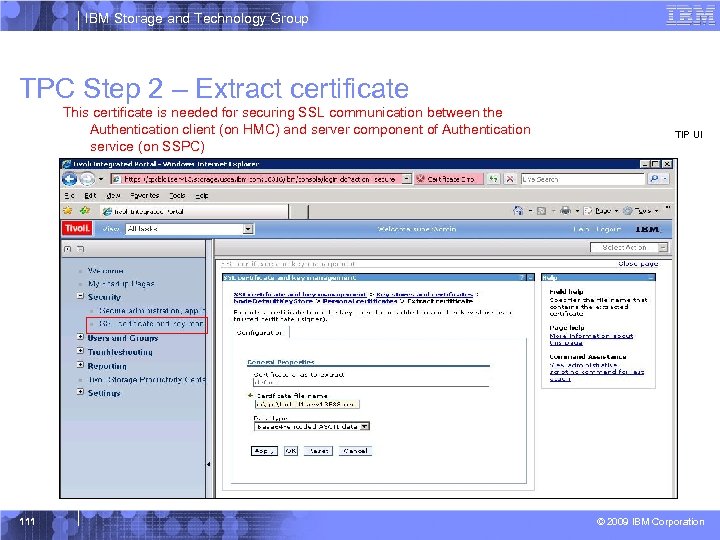The image size is (720, 540).
Task: Click the Close page link
Action: [x=638, y=264]
